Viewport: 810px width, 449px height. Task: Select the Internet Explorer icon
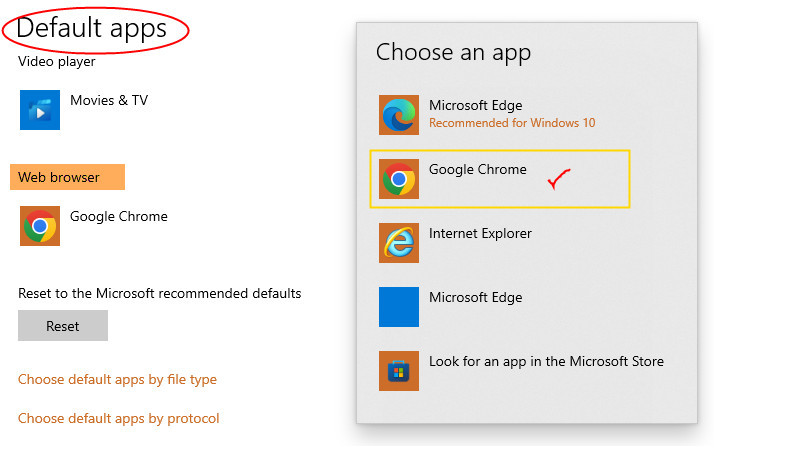click(x=399, y=243)
